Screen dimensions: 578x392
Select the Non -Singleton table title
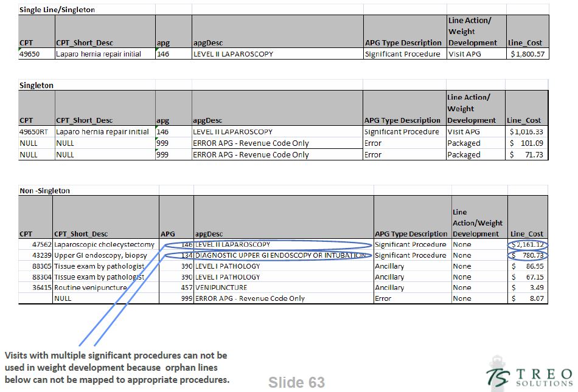coord(44,191)
